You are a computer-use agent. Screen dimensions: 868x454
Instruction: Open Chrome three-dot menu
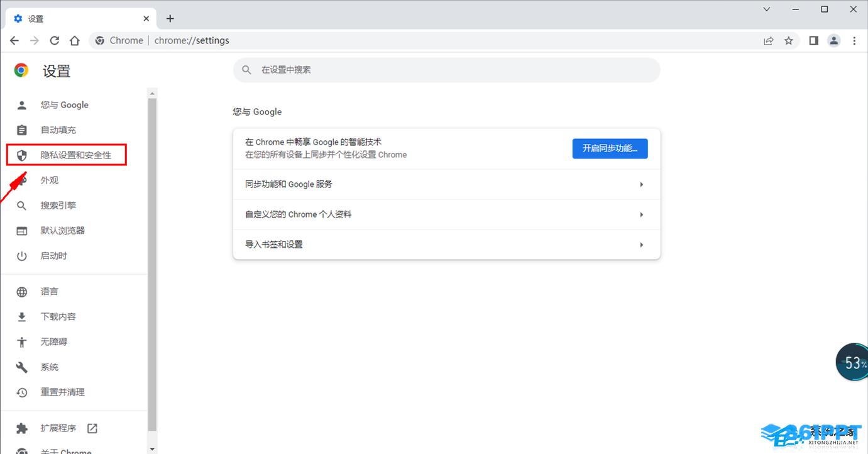(854, 40)
